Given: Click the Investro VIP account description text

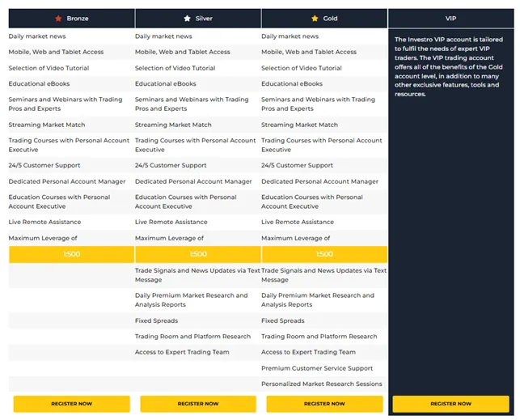Looking at the screenshot, I should point(451,66).
